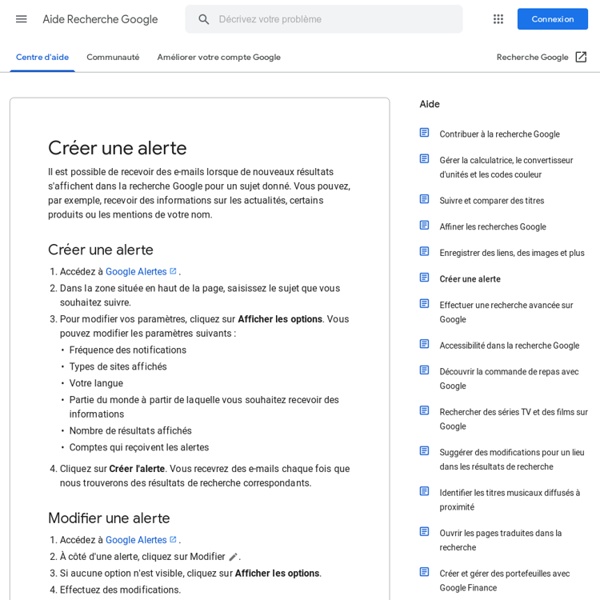The image size is (600, 600).
Task: Open Ouvrir les pages traduites article
Action: 501,540
